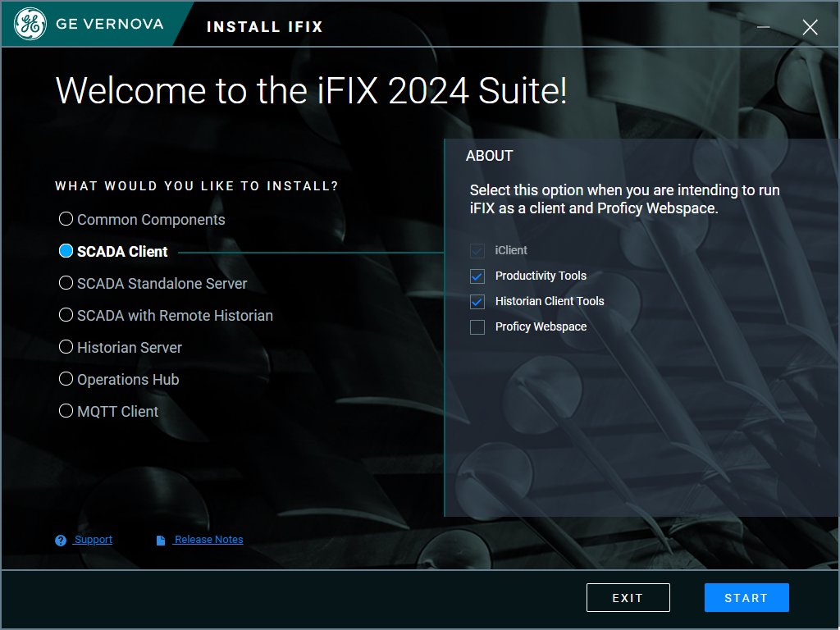Click the START button
The image size is (840, 630).
click(x=746, y=597)
